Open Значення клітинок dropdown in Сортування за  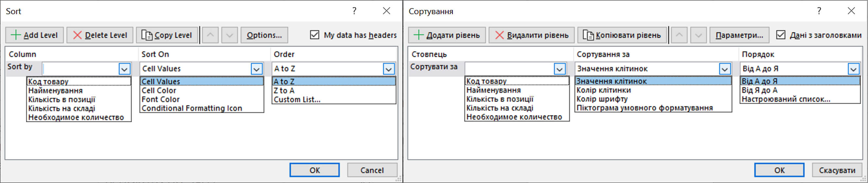[x=725, y=69]
